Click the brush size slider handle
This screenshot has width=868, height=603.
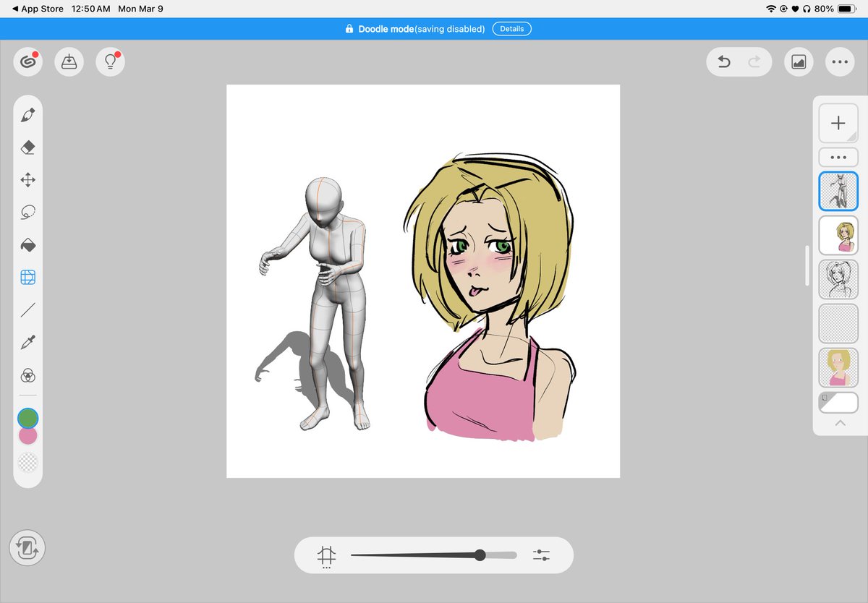(x=480, y=555)
